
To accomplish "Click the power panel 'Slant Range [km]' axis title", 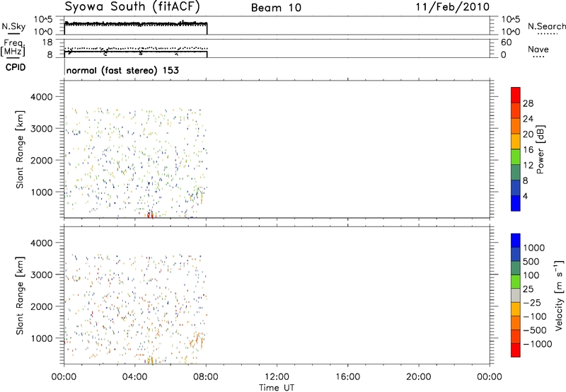I will 20,149.
